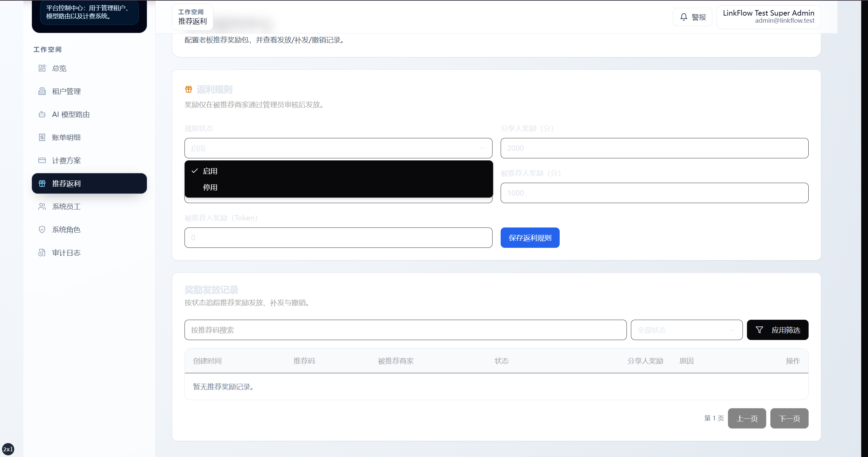Open 系统角色 page
Screen dimensions: 868x457
coord(89,230)
